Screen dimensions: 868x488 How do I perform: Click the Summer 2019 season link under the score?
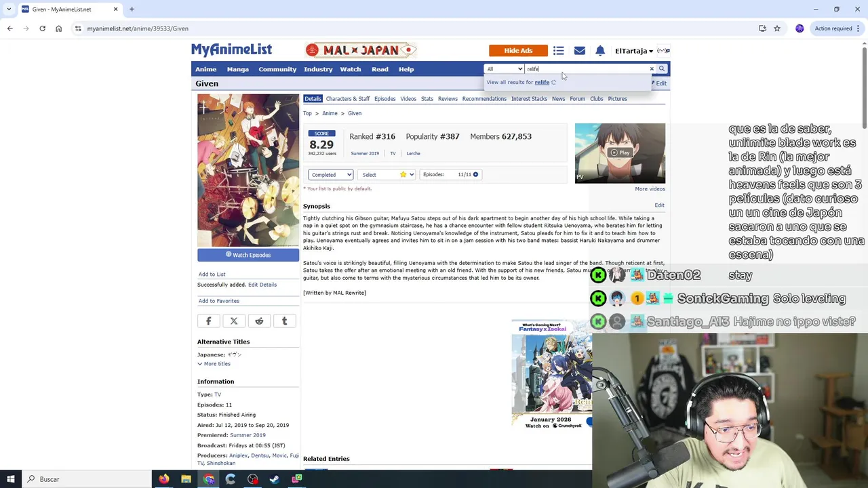click(x=365, y=154)
